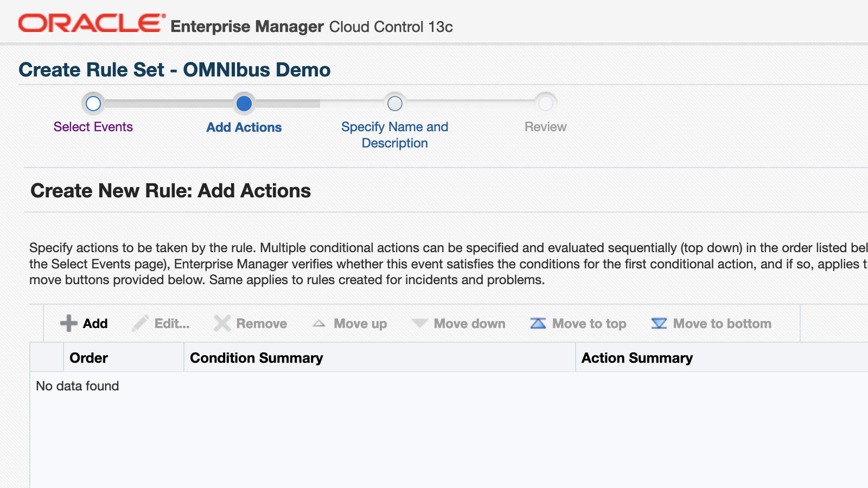Select the Specify Name and Description step circle
Viewport: 868px width, 488px height.
(x=395, y=103)
